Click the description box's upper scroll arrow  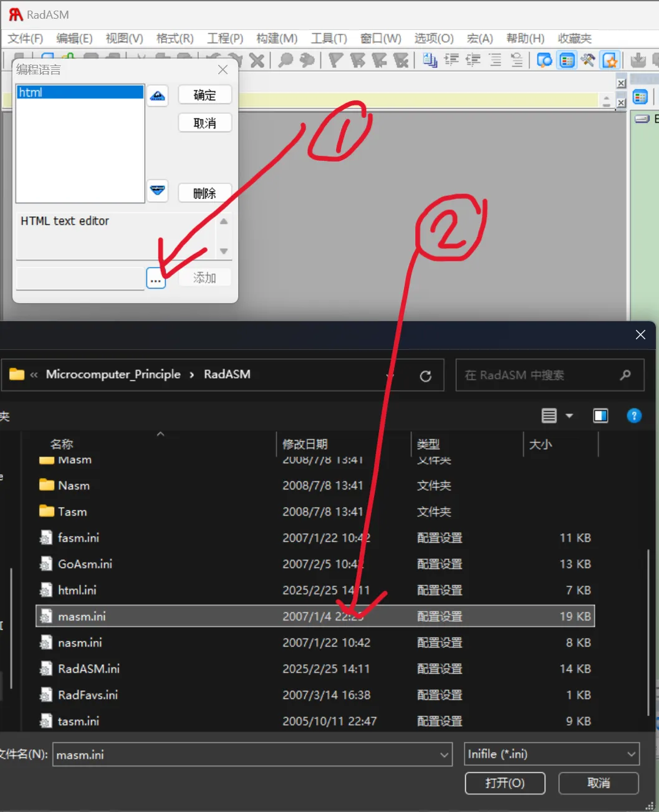224,221
